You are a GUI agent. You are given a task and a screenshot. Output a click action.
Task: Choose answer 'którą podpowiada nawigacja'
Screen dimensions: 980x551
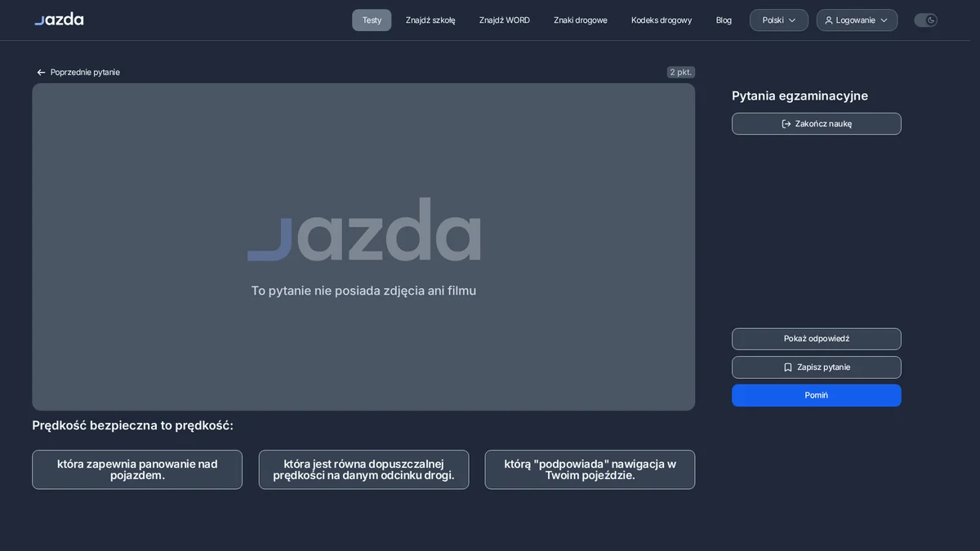click(590, 469)
